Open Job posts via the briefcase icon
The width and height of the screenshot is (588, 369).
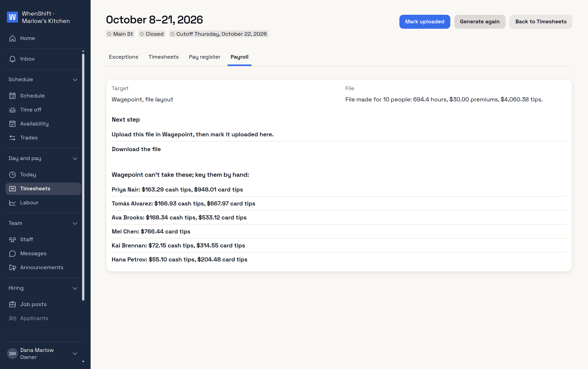point(12,304)
